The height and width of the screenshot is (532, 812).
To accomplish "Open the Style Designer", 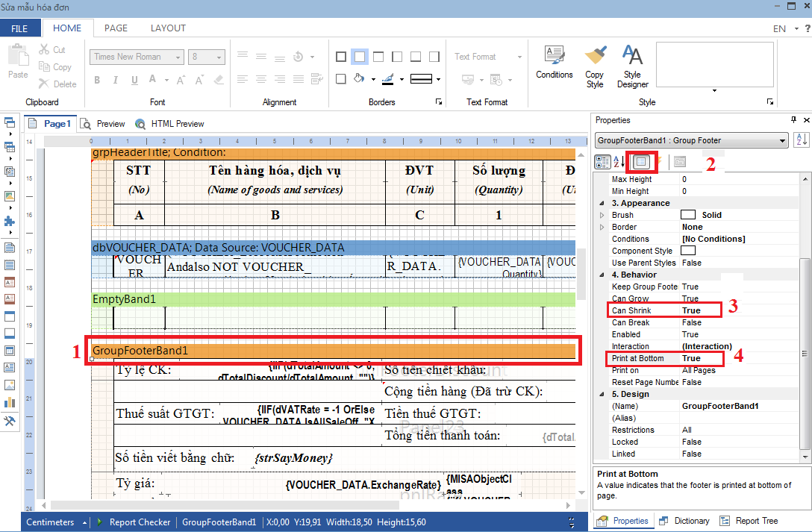I will tap(632, 55).
